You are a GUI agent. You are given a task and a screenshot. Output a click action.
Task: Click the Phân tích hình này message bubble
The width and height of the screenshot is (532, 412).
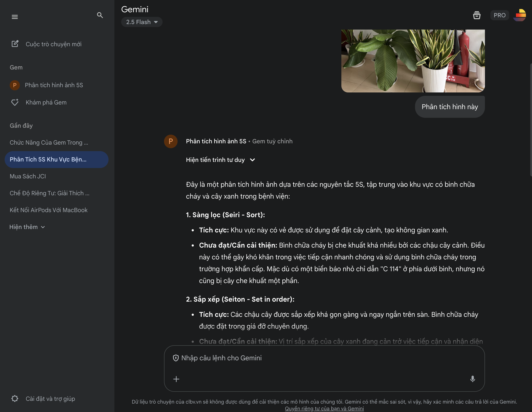(x=450, y=107)
